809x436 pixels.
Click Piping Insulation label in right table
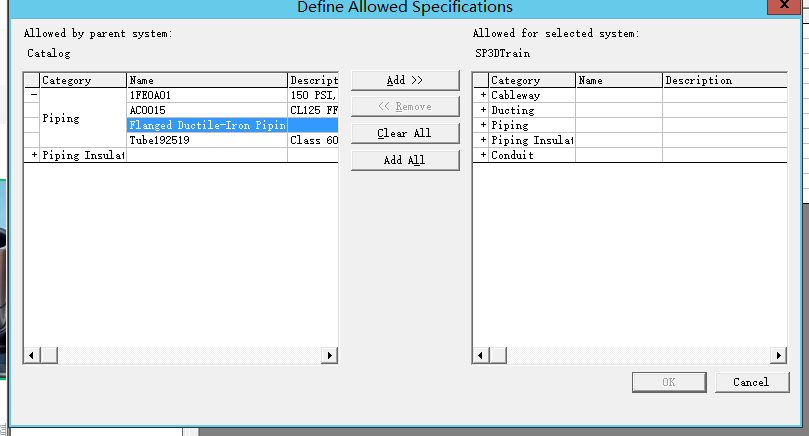click(532, 140)
